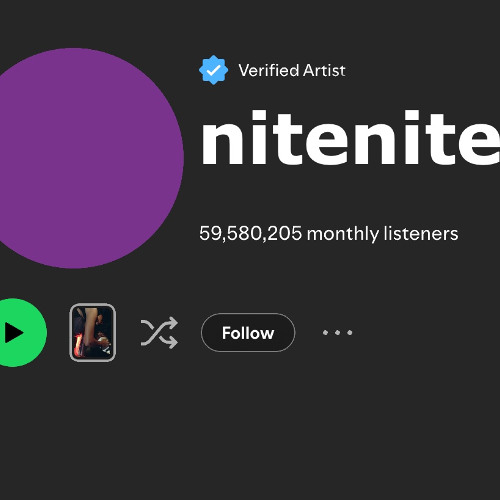Click the blue verified checkmark badge
The width and height of the screenshot is (500, 500).
click(213, 70)
